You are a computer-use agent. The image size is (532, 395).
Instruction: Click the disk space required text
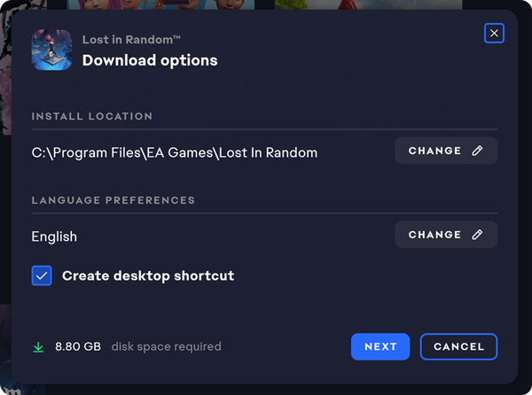[167, 346]
